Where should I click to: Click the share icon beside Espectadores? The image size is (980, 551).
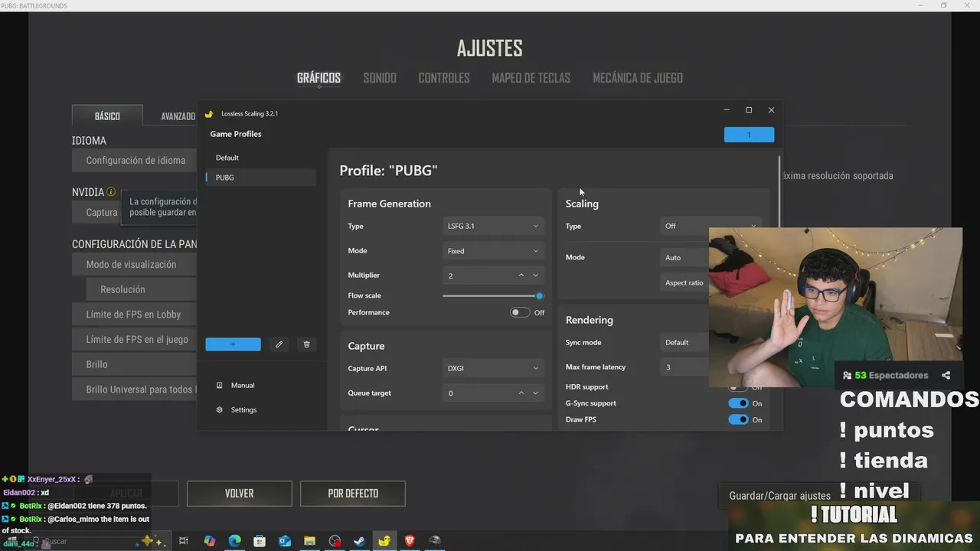click(946, 375)
